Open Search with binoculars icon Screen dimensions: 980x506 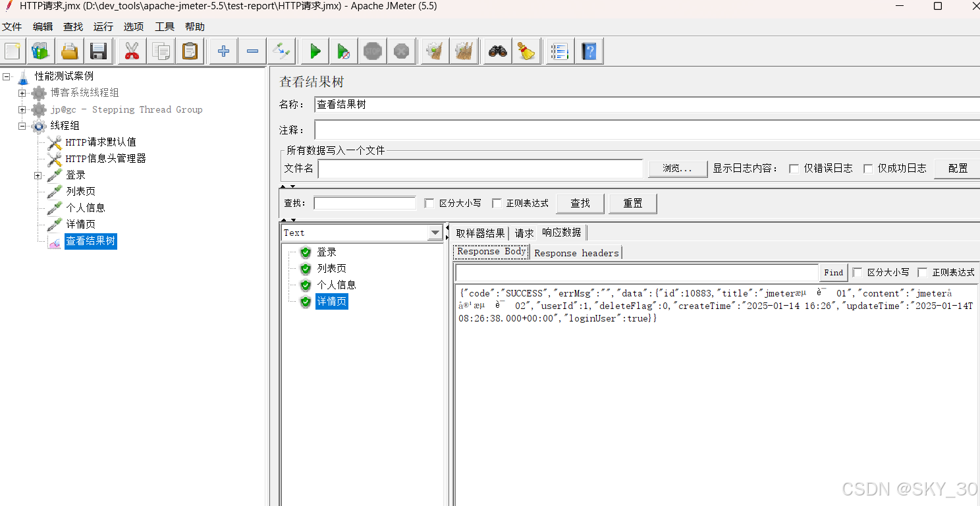pos(497,51)
